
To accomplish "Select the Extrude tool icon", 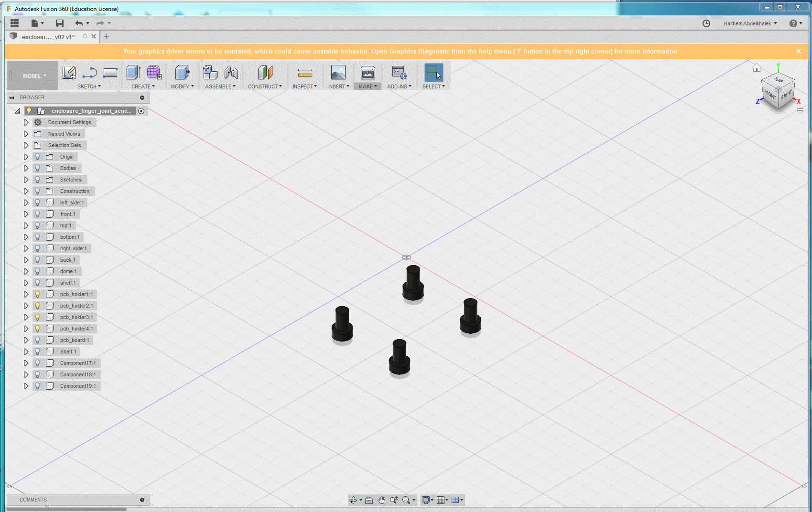I will click(133, 73).
